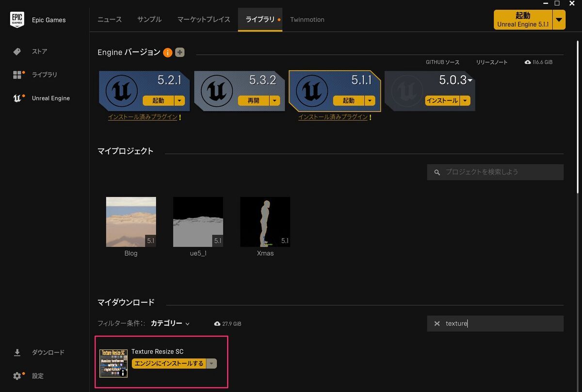The image size is (582, 392).
Task: Click the プロジェクトを検索しよう search field
Action: point(495,172)
